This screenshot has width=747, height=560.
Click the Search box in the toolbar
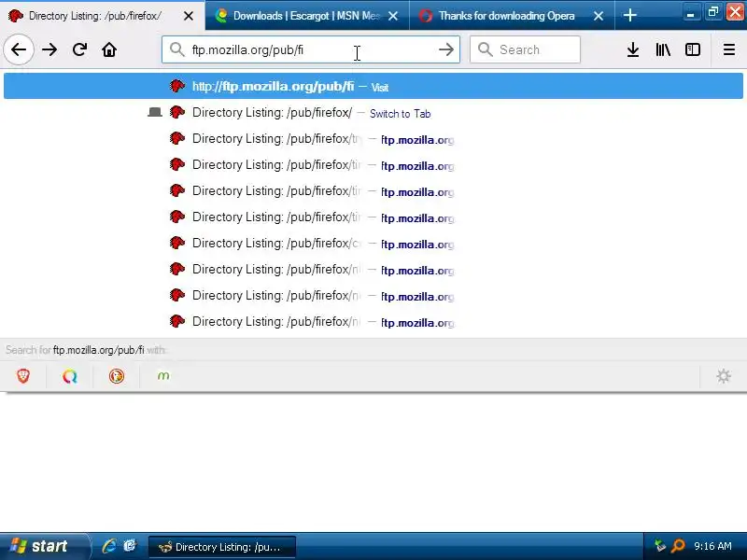click(525, 49)
